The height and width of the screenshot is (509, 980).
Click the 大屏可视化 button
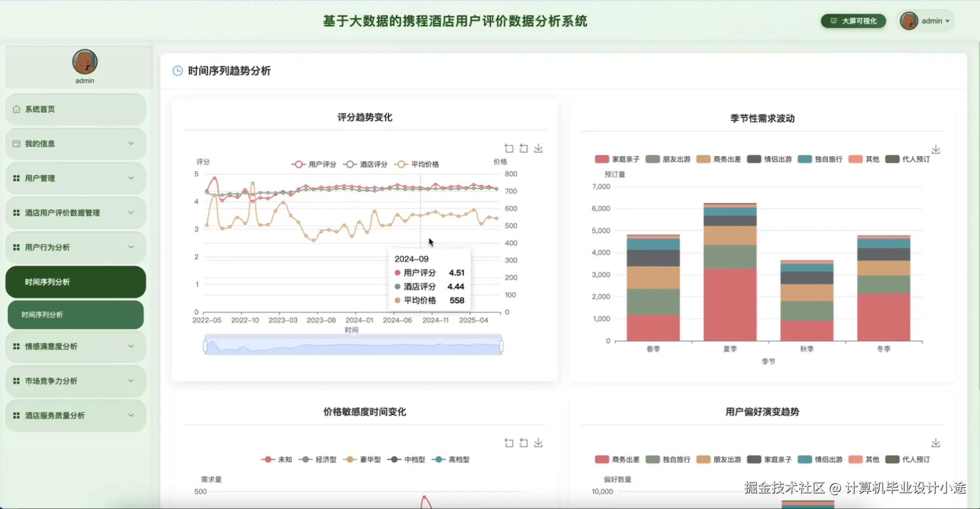[x=853, y=21]
